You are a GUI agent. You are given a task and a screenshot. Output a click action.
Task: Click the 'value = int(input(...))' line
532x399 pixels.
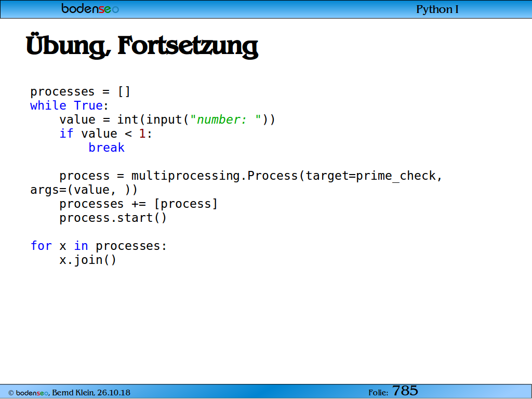(167, 120)
